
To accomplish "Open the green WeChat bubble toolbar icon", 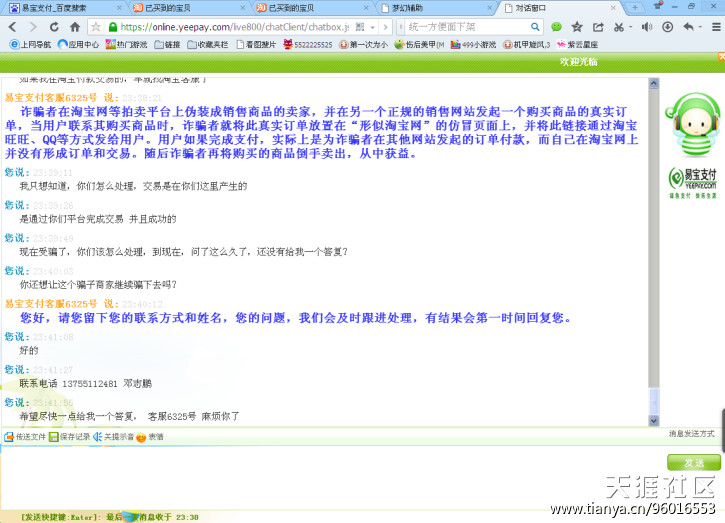I will tap(557, 27).
